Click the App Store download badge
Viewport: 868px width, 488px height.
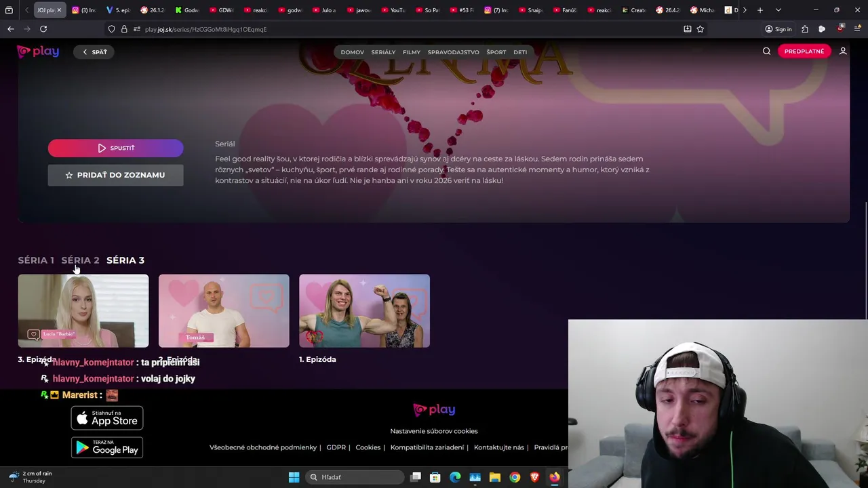tap(107, 418)
